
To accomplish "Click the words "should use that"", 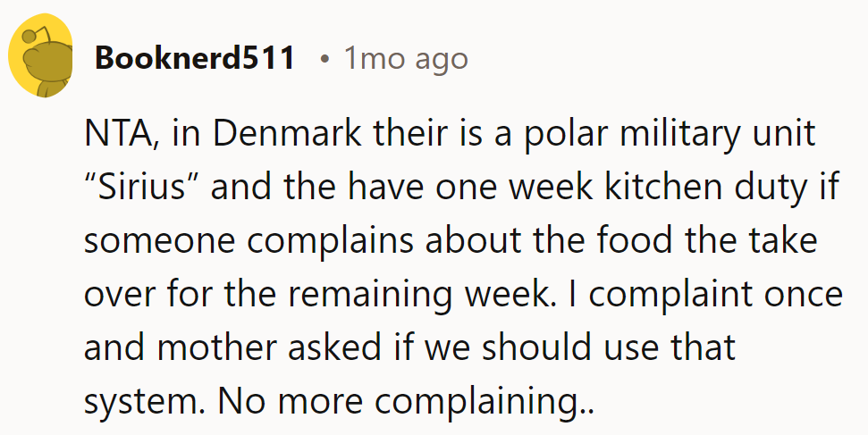I will pyautogui.click(x=603, y=348).
